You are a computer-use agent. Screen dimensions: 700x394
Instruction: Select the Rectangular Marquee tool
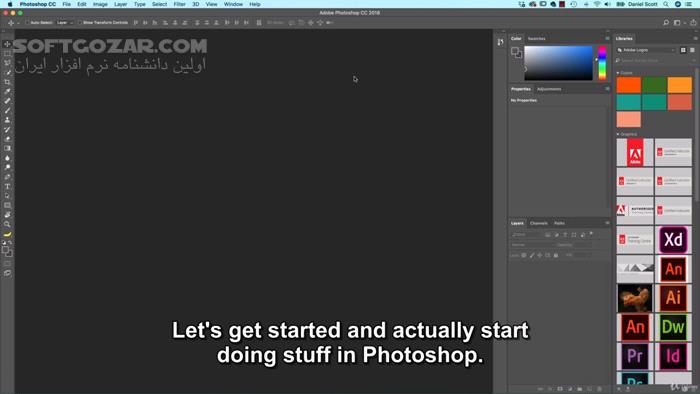[x=7, y=54]
